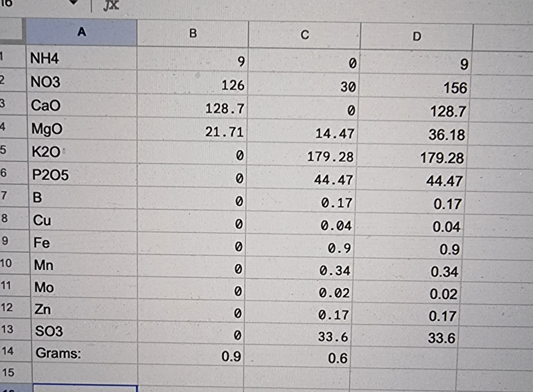Image resolution: width=533 pixels, height=392 pixels.
Task: Click the fx formula bar icon
Action: pyautogui.click(x=111, y=5)
